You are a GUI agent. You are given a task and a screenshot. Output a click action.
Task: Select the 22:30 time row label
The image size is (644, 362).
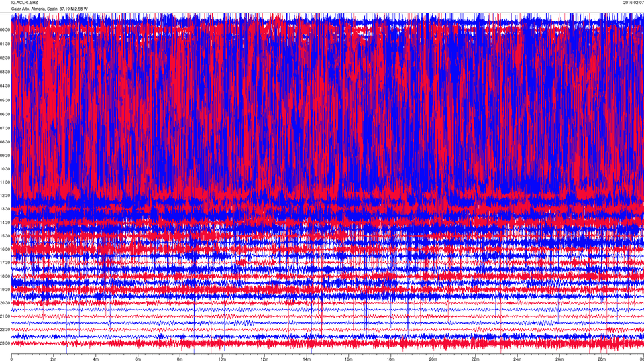coord(5,330)
